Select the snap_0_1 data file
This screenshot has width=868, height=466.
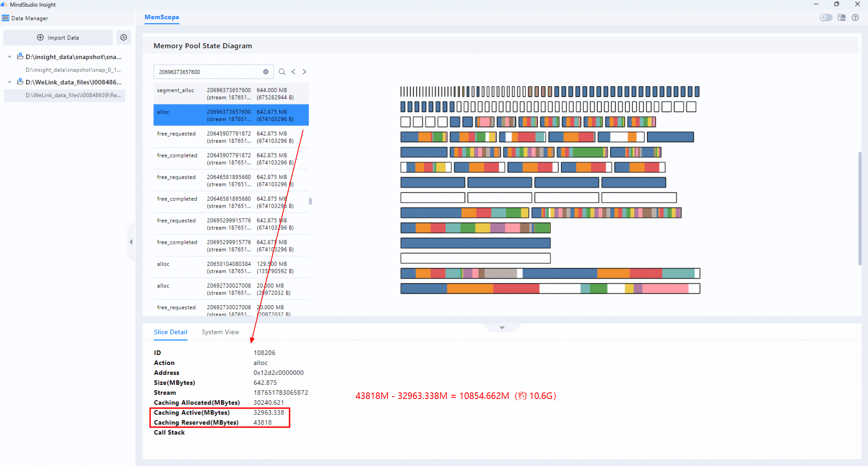click(73, 70)
